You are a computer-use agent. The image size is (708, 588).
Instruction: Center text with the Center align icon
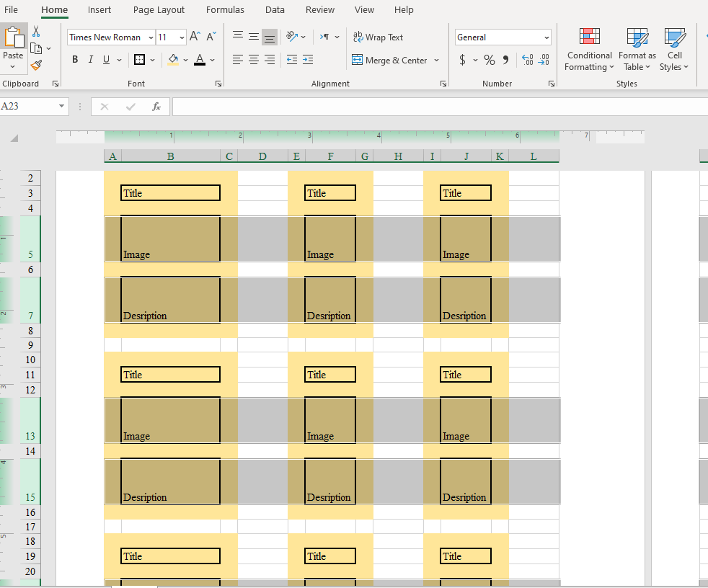254,60
